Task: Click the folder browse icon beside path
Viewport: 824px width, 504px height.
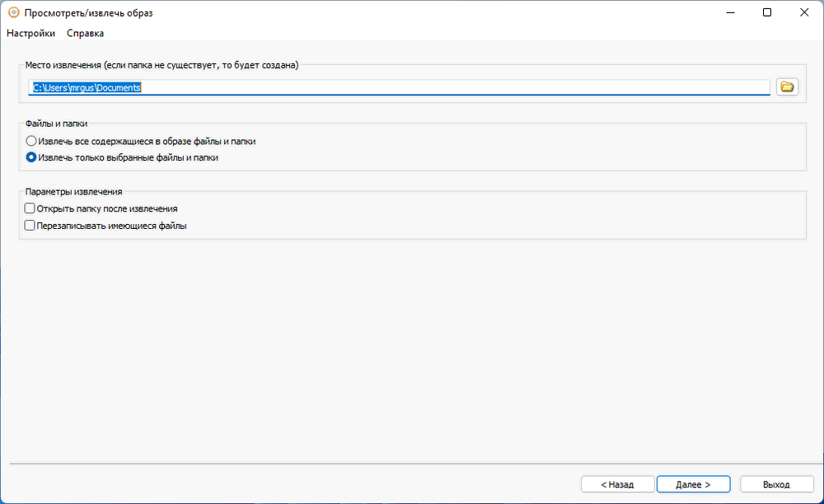Action: tap(787, 86)
